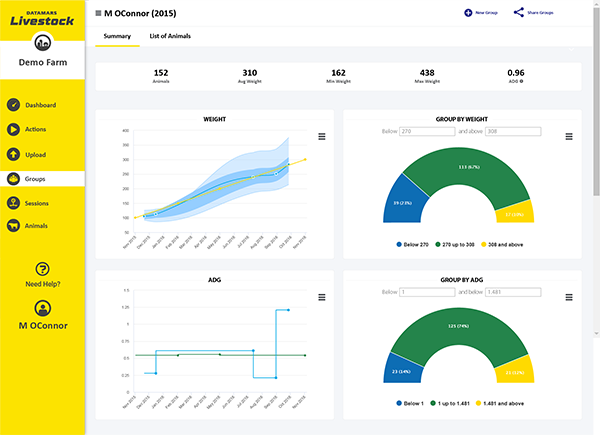This screenshot has width=600, height=435.
Task: Toggle 'Below 270' legend series visibility
Action: [408, 243]
